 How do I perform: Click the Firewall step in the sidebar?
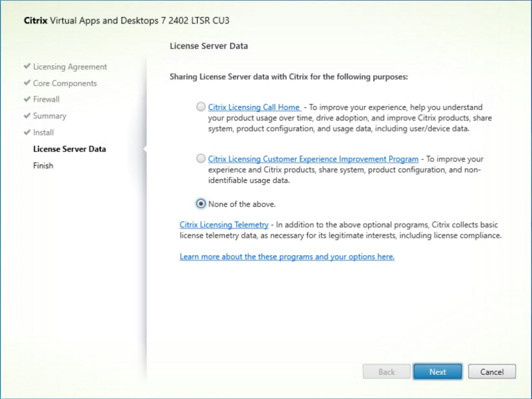click(x=46, y=100)
